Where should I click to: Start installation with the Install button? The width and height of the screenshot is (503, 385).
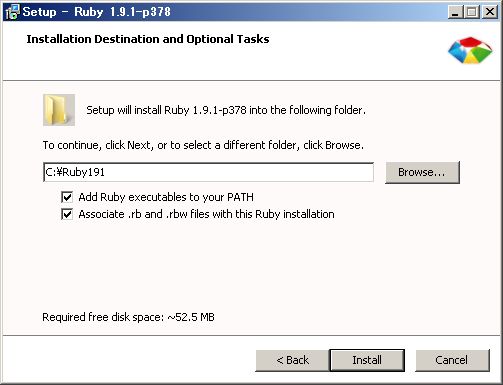[x=367, y=360]
